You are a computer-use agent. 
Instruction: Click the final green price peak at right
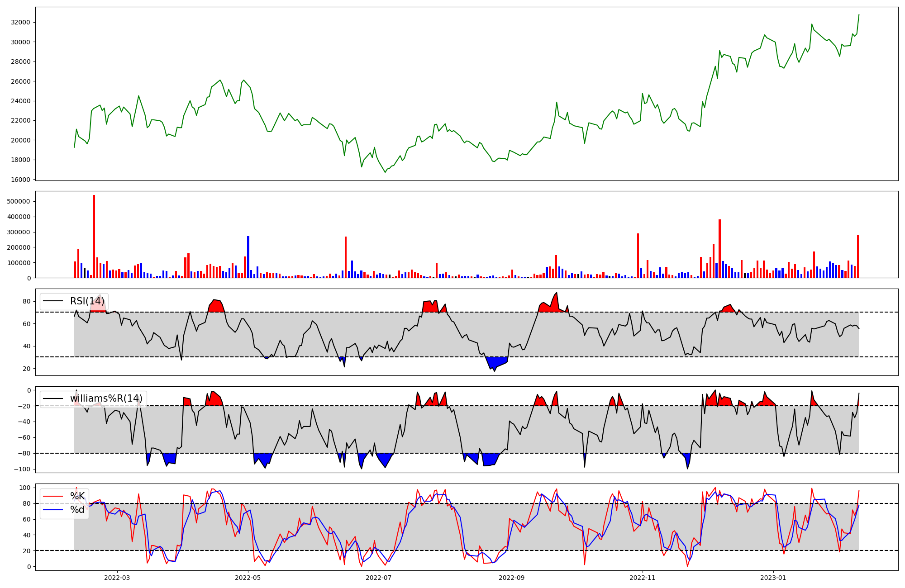(x=859, y=15)
